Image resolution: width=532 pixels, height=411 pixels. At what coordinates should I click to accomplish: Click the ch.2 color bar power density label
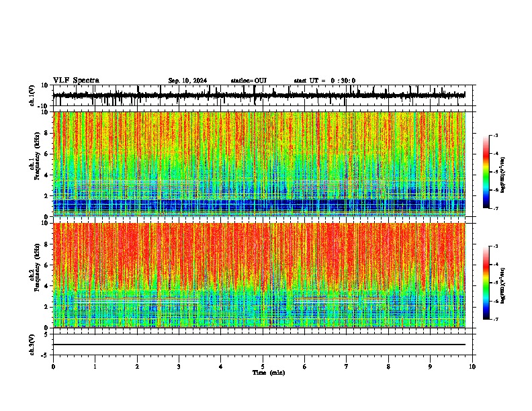503,286
